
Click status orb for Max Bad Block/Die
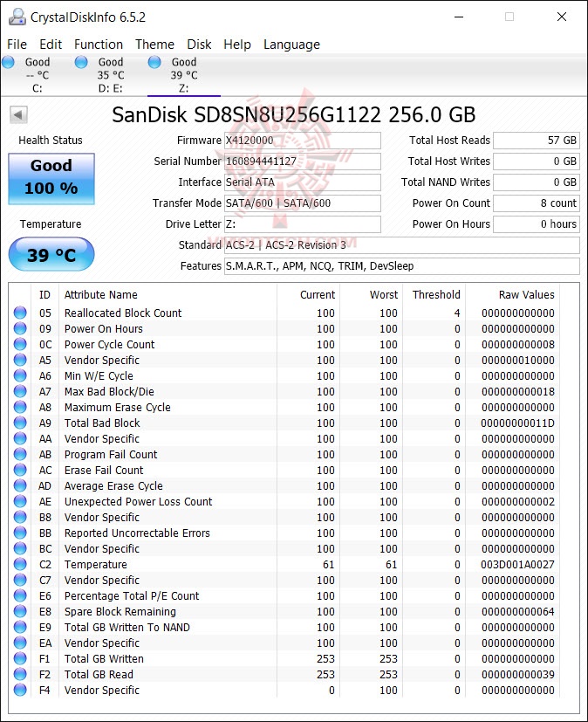[x=20, y=391]
